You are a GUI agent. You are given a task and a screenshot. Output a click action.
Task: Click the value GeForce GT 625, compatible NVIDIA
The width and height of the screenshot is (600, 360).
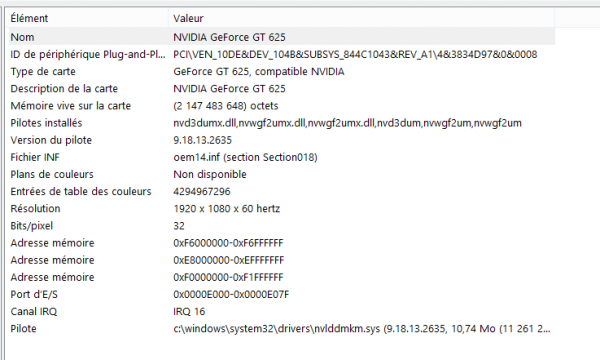tap(259, 72)
